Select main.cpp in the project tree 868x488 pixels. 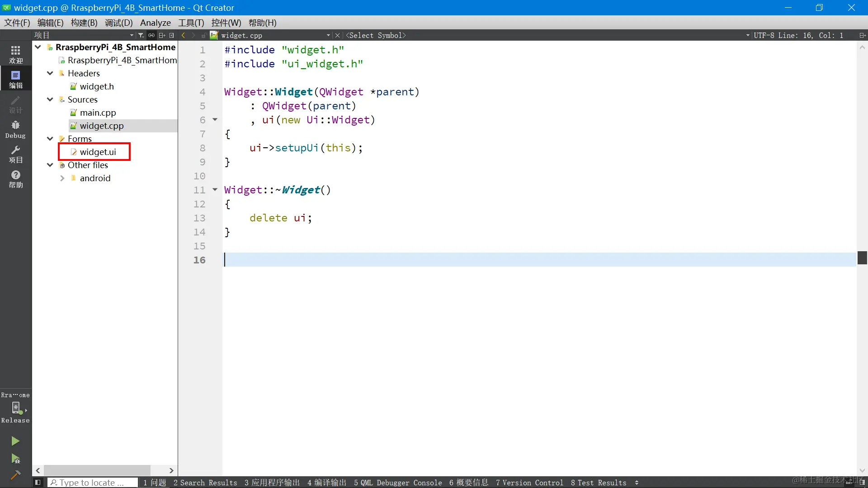click(x=98, y=113)
